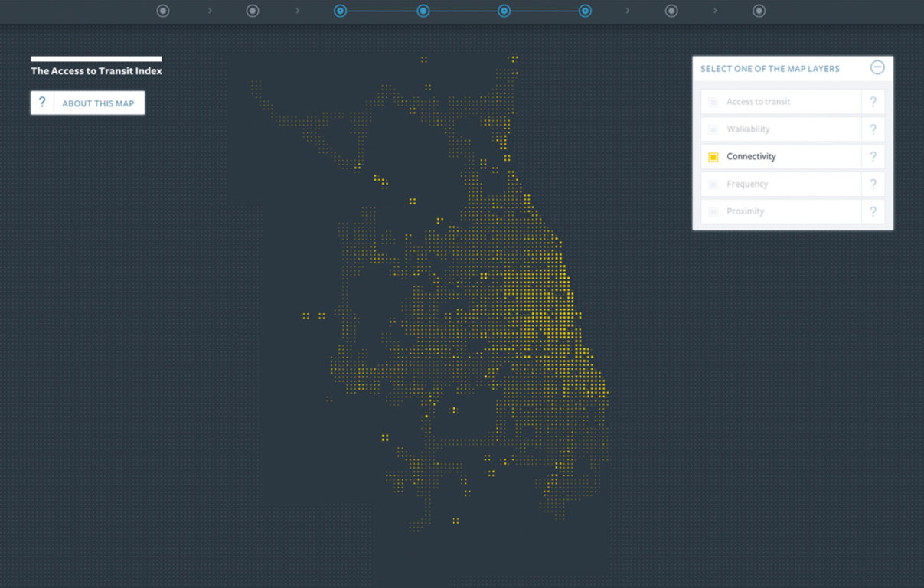924x588 pixels.
Task: Select the Walkability layer
Action: (781, 129)
